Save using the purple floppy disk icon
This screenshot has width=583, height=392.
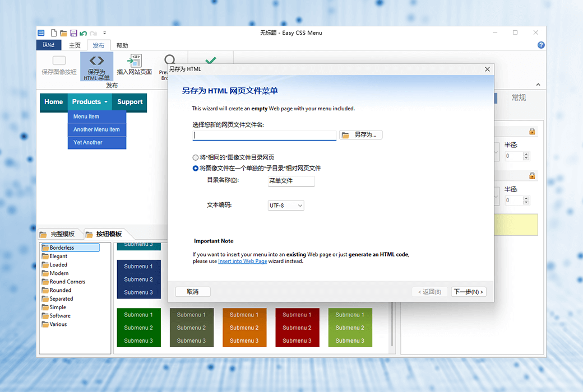tap(73, 33)
